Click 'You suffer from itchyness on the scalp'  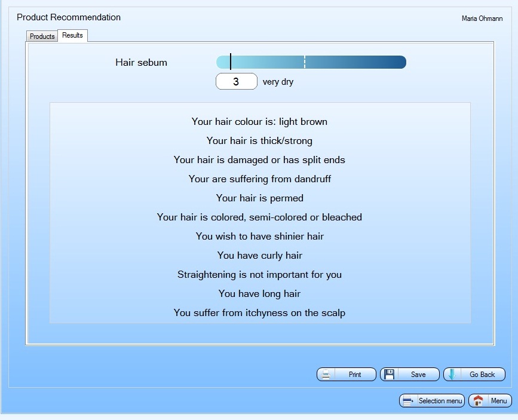click(259, 313)
